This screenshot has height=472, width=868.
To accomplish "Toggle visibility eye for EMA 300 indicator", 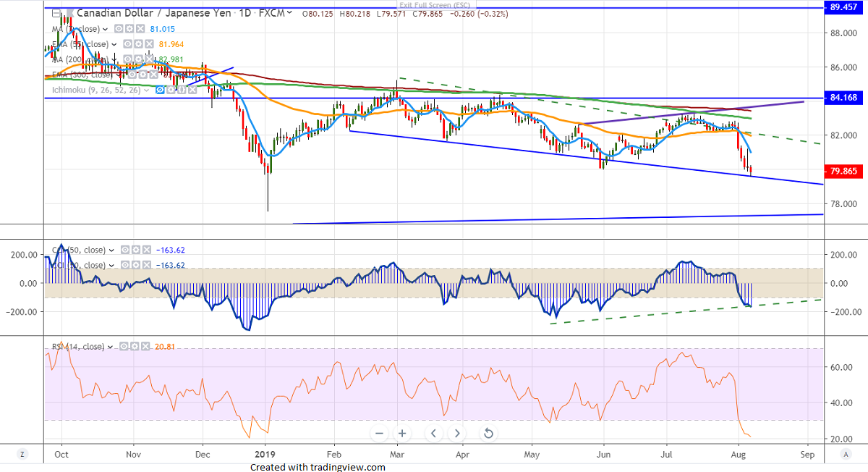I will [132, 74].
